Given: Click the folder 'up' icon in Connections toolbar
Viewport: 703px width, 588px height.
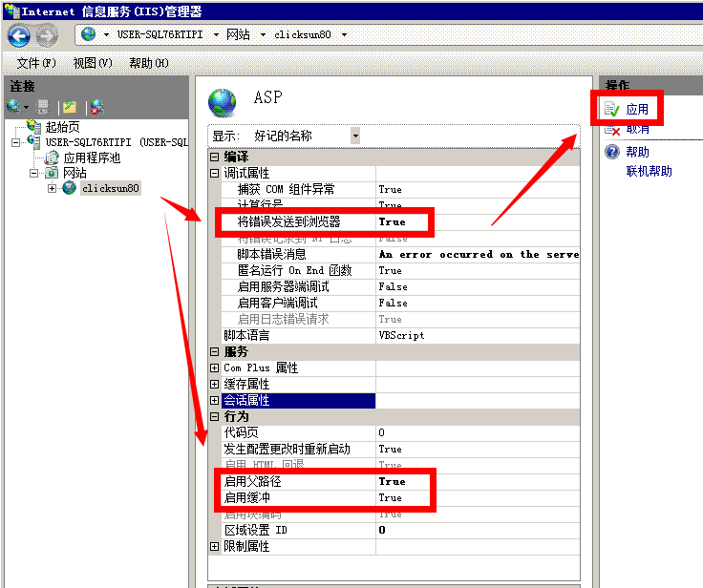Looking at the screenshot, I should [69, 107].
